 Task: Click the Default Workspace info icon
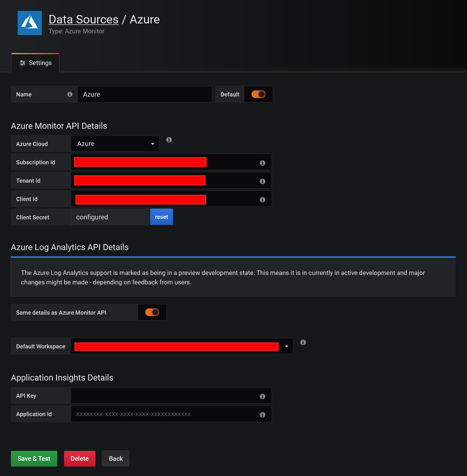(x=303, y=342)
